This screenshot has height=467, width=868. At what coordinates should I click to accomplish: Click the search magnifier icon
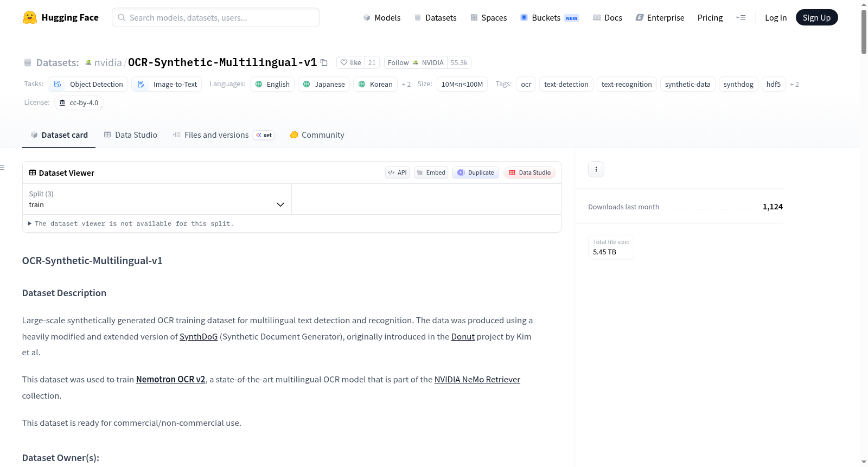coord(122,17)
